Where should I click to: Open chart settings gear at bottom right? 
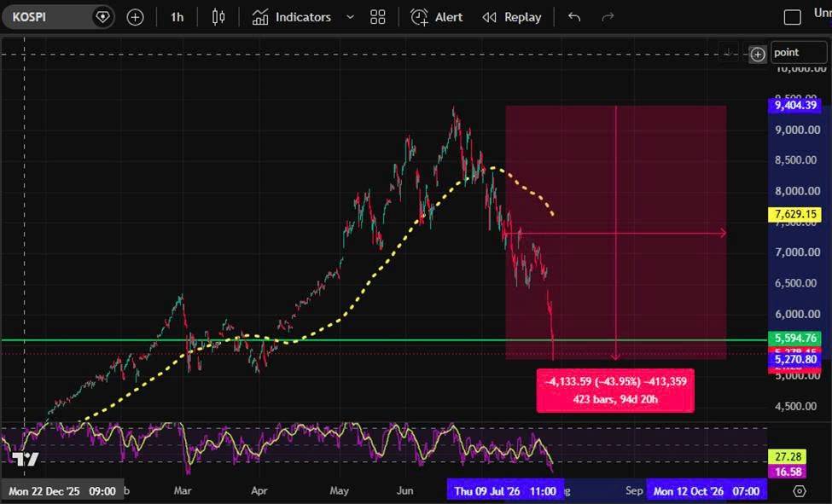pyautogui.click(x=800, y=491)
